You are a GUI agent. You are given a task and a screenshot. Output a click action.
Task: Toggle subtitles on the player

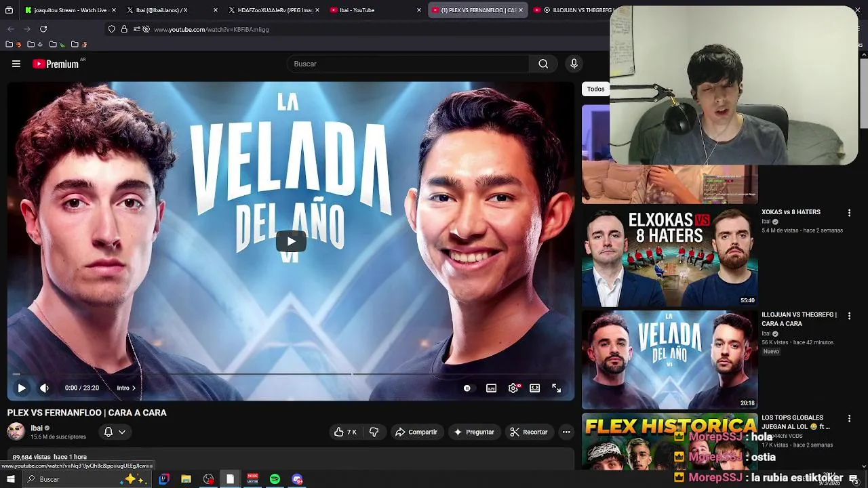(491, 388)
